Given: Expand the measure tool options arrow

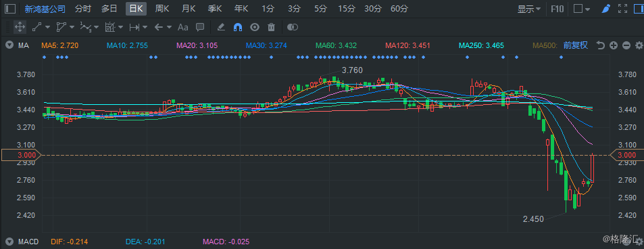Looking at the screenshot, I should pos(145,27).
